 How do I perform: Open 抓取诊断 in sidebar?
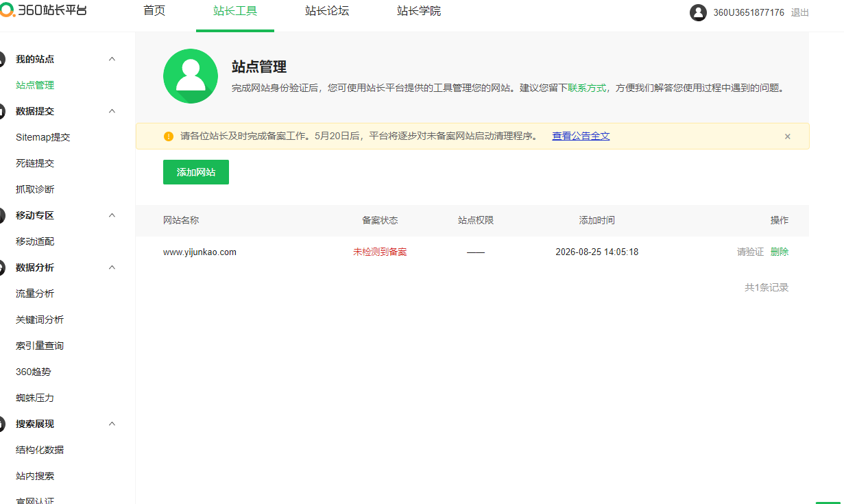35,189
